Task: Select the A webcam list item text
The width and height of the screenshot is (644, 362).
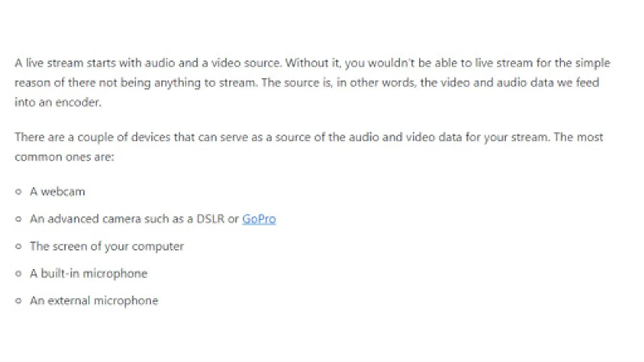Action: point(57,192)
